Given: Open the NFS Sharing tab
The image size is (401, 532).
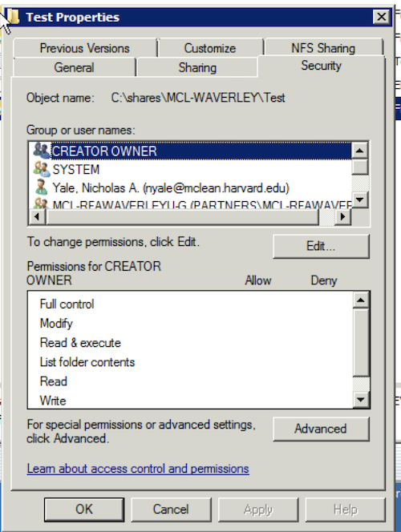Looking at the screenshot, I should [x=323, y=48].
